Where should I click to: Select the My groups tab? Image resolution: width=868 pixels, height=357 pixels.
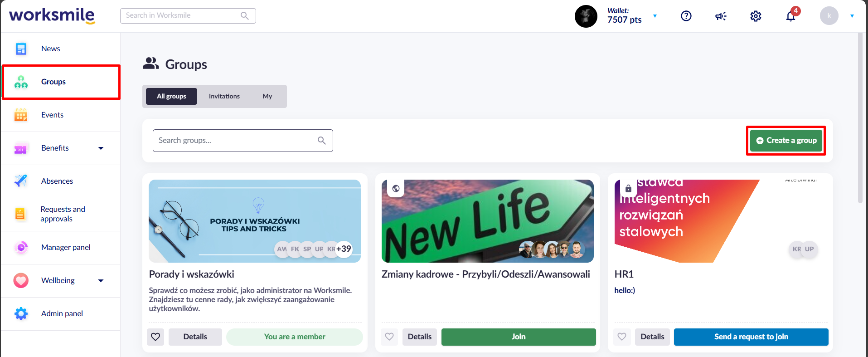coord(267,96)
